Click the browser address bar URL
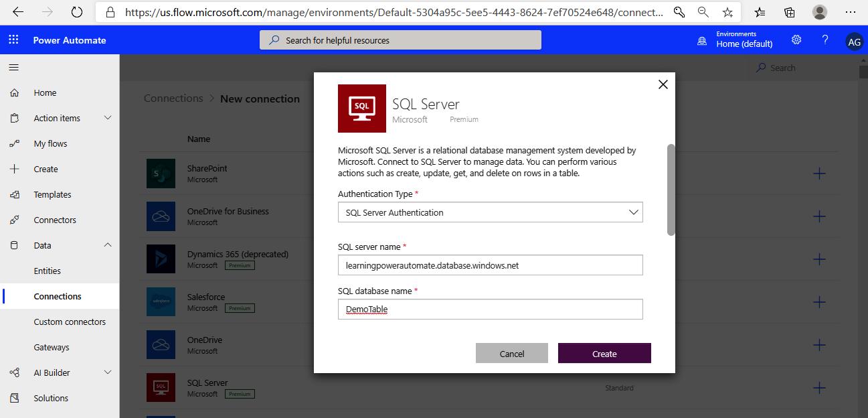868x418 pixels. [x=394, y=12]
